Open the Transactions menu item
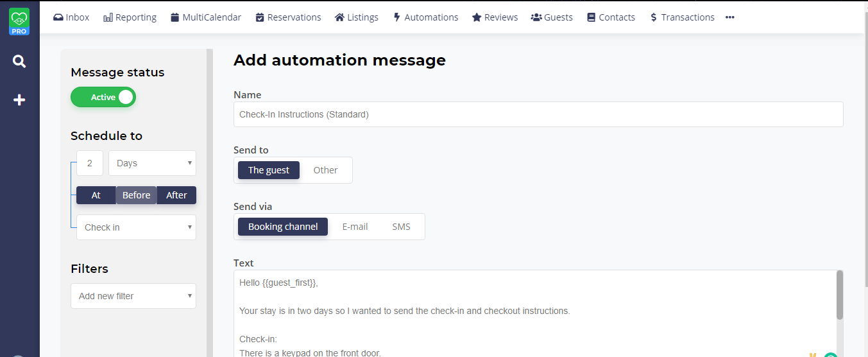 click(x=681, y=17)
